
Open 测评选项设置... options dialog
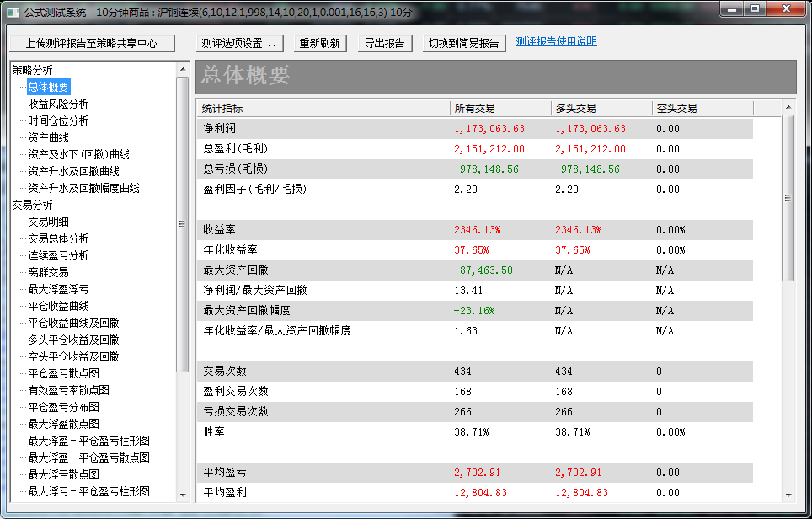pos(238,43)
